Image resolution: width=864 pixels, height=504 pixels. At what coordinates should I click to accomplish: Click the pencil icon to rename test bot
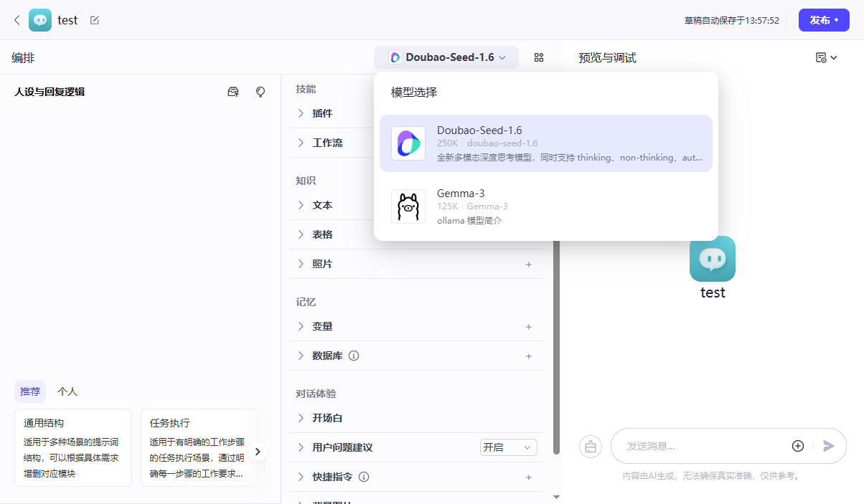pyautogui.click(x=94, y=20)
